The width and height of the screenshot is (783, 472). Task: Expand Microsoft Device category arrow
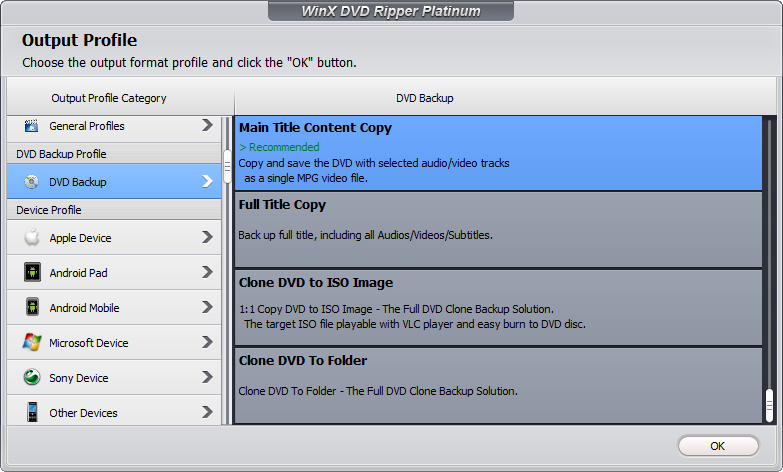click(207, 342)
